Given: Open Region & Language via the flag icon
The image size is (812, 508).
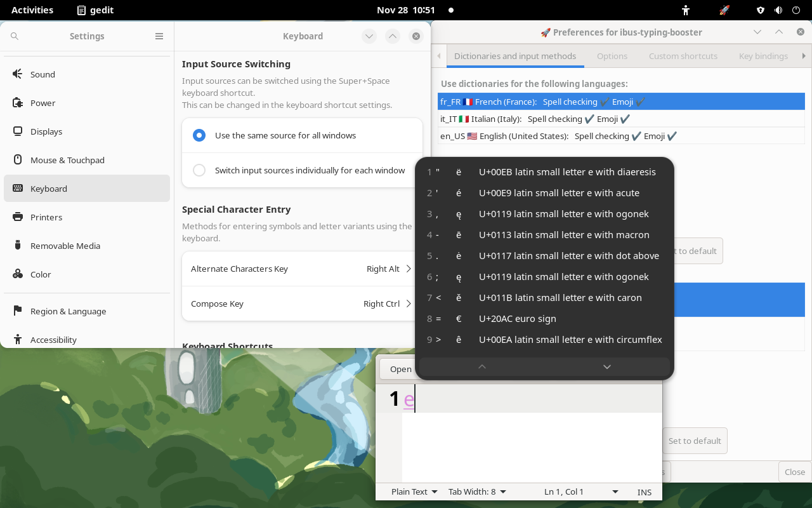Looking at the screenshot, I should coord(17,311).
